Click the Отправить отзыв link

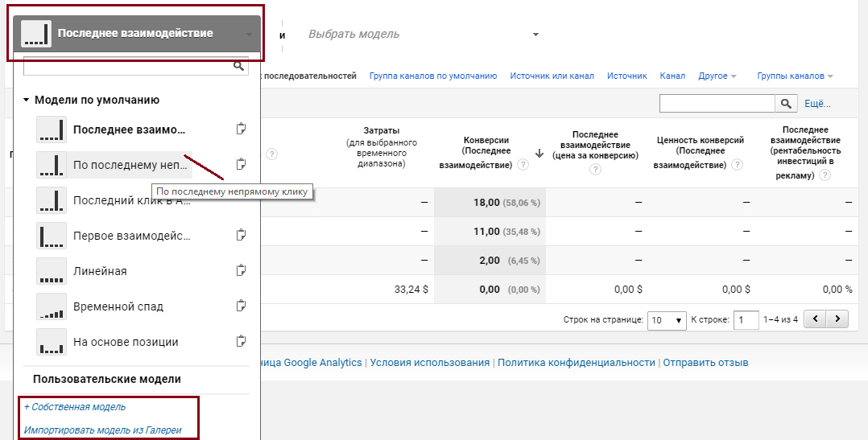(706, 363)
